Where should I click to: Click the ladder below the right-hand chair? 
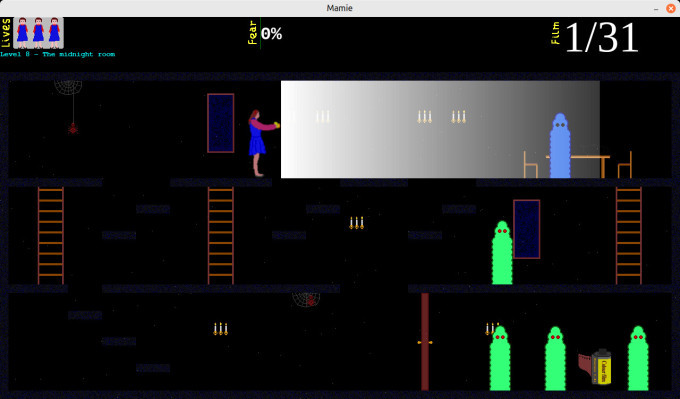pos(629,235)
